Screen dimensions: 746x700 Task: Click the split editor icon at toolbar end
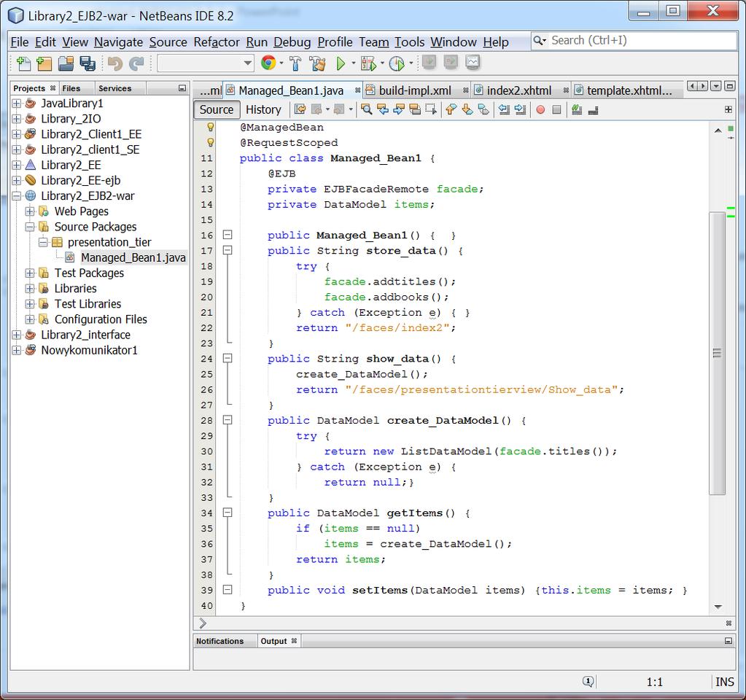728,109
